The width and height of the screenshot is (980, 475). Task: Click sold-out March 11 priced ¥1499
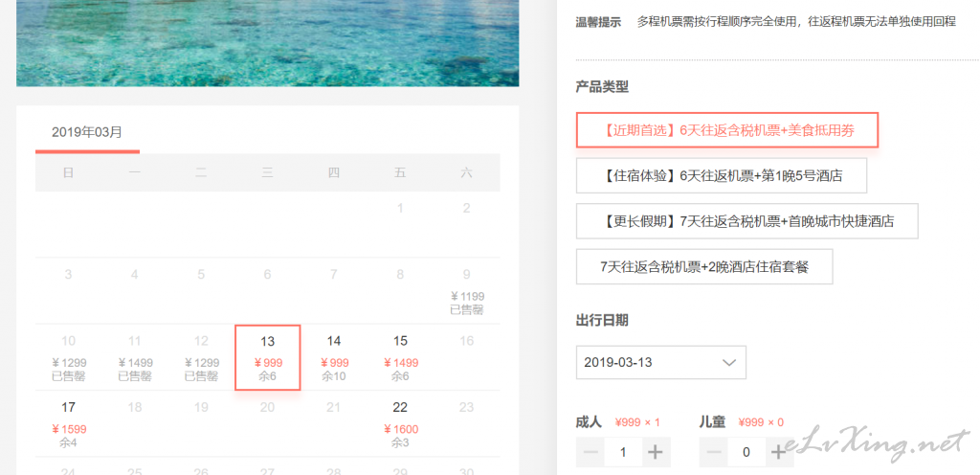tap(134, 357)
